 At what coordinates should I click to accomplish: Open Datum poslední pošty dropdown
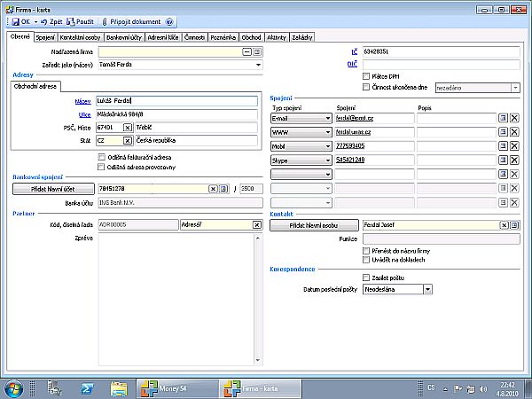pos(428,289)
